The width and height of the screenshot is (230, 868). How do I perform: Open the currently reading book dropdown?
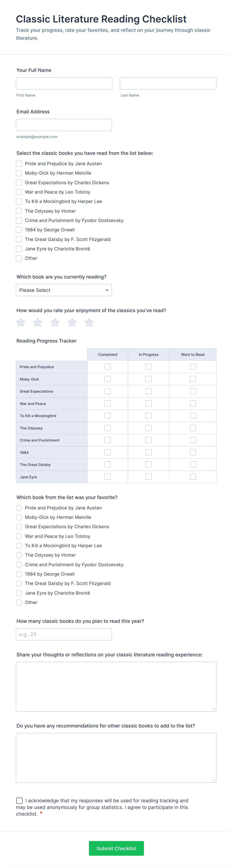click(64, 290)
